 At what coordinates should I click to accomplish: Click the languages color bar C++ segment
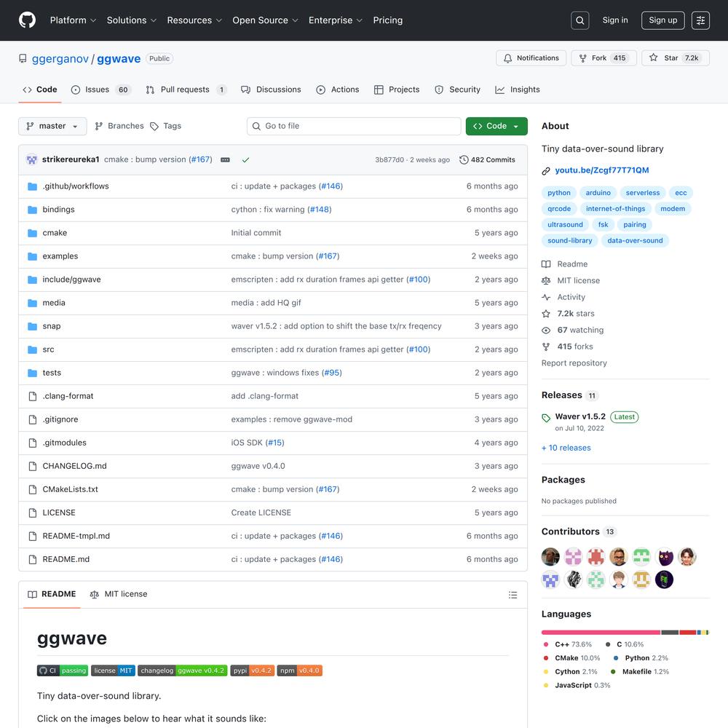point(601,632)
